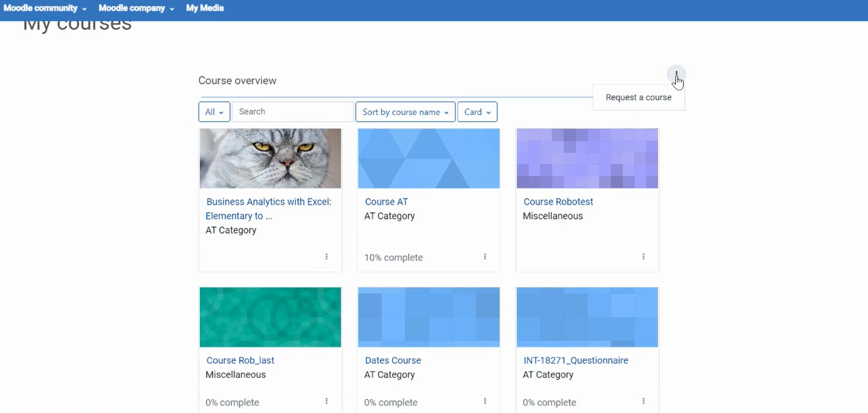The width and height of the screenshot is (868, 413).
Task: Open My Media in top navigation
Action: click(x=205, y=8)
